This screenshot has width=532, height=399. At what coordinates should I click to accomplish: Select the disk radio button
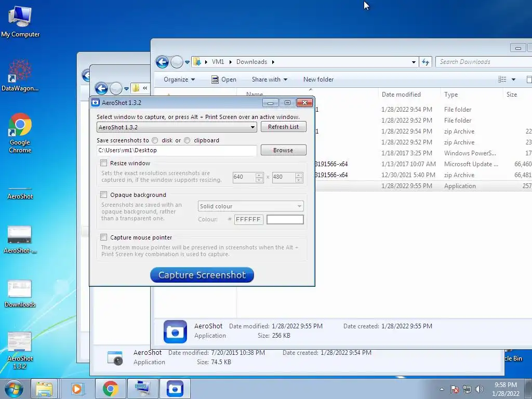click(155, 140)
